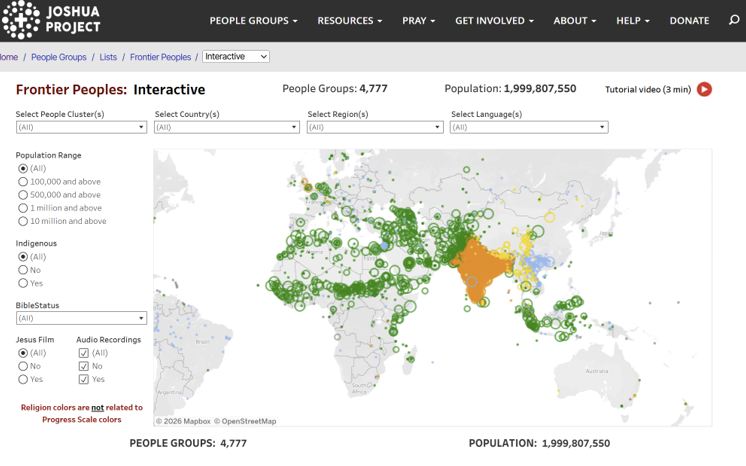
Task: Open the Resources navigation menu
Action: (x=350, y=21)
